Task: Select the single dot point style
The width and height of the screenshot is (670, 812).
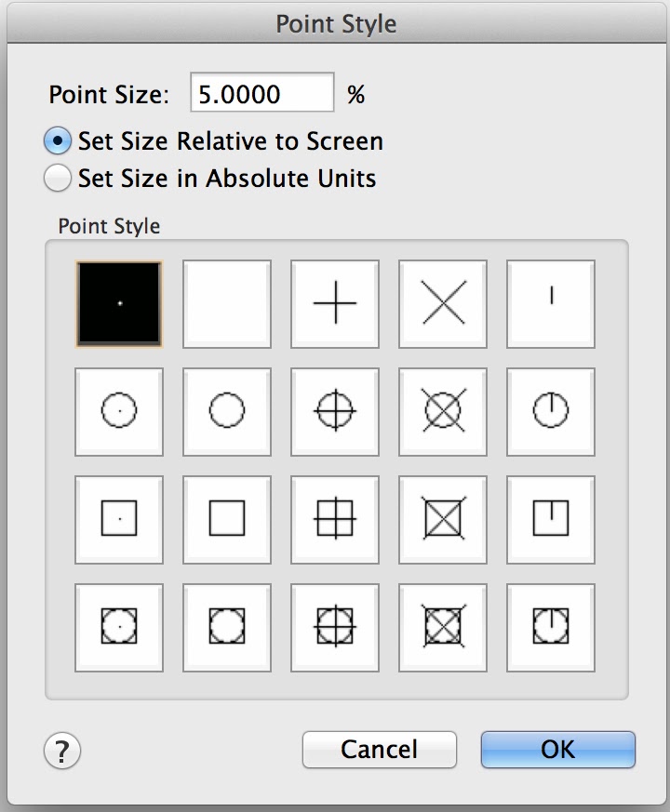Action: coord(119,303)
